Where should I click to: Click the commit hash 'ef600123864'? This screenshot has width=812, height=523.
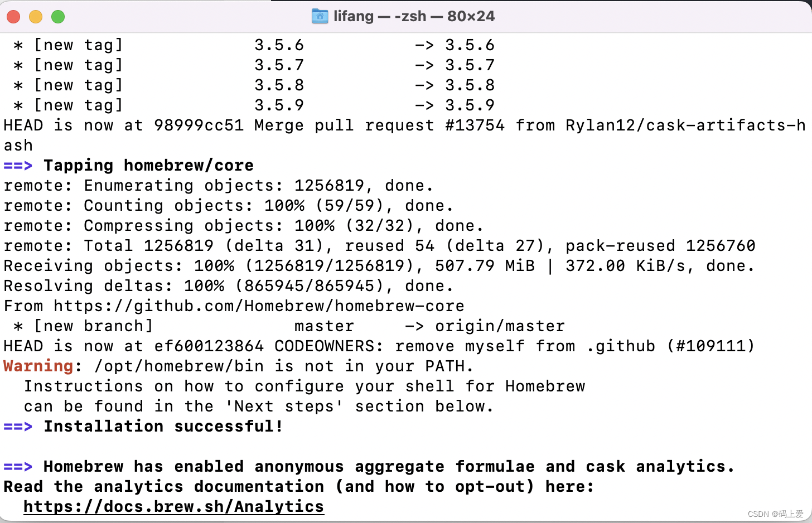(209, 346)
